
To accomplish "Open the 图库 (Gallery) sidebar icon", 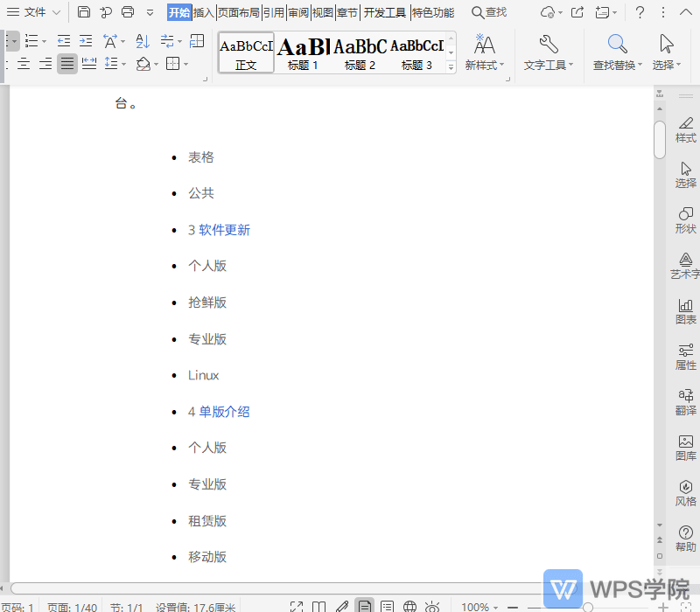I will [685, 447].
